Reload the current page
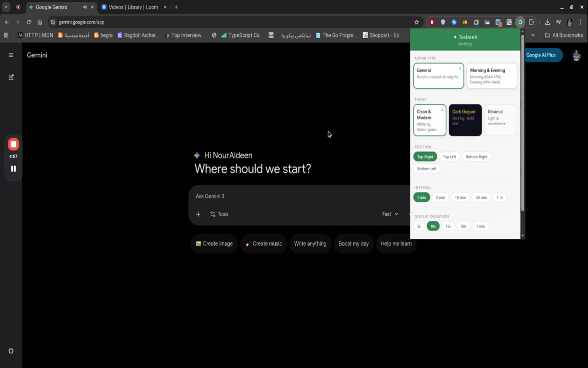This screenshot has height=368, width=588. (28, 22)
